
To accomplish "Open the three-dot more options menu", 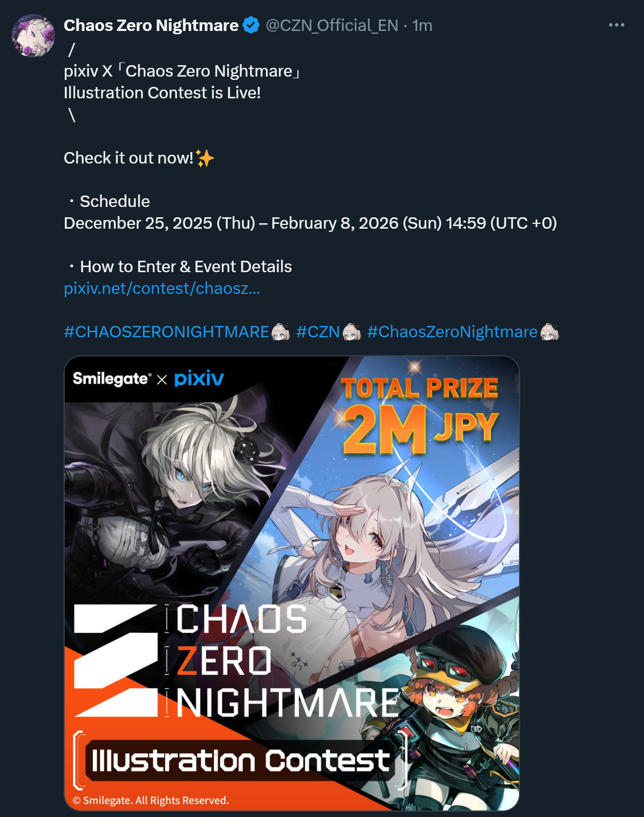I will pyautogui.click(x=616, y=25).
